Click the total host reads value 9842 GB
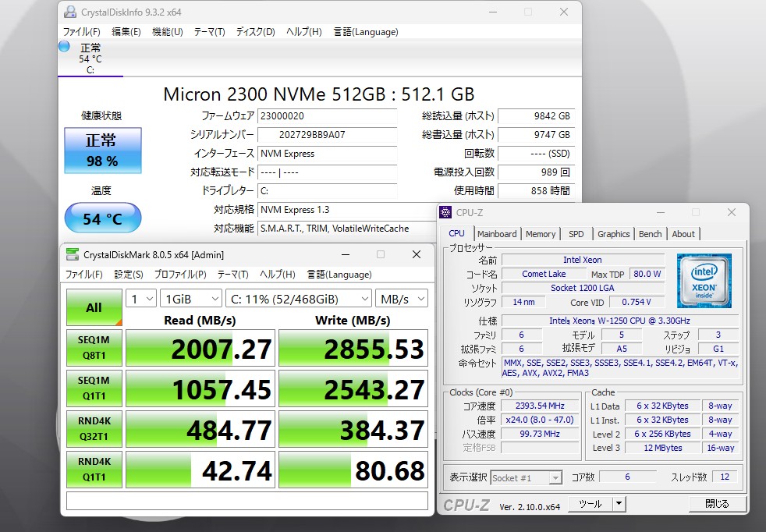 click(537, 115)
